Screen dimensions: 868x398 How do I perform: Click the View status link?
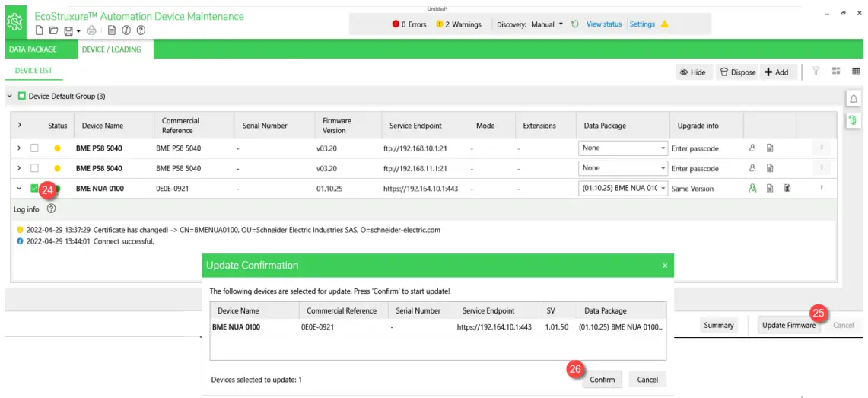(x=604, y=24)
